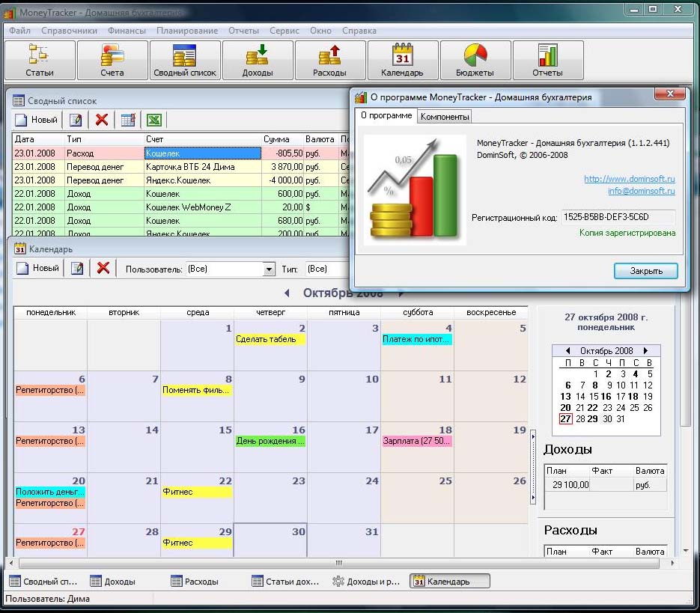The image size is (700, 613).
Task: Edit the selected record in Сводный список
Action: pos(76,120)
